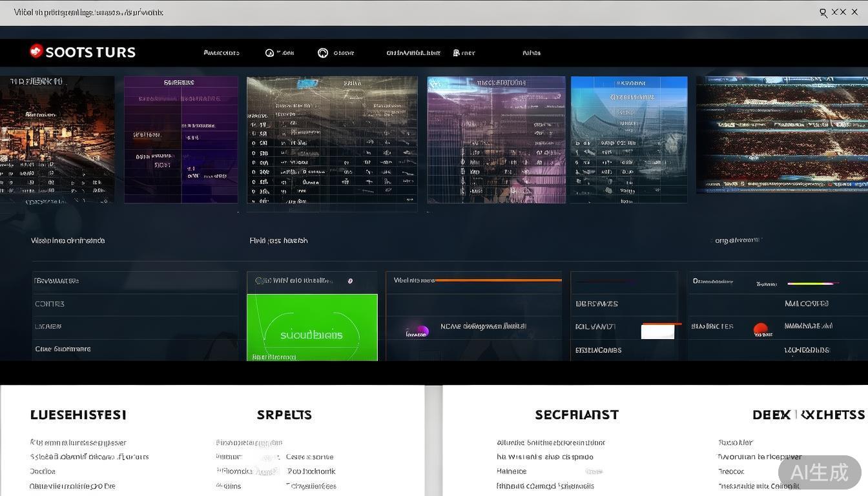The width and height of the screenshot is (868, 496).
Task: Click the green pitch panel
Action: coord(312,327)
